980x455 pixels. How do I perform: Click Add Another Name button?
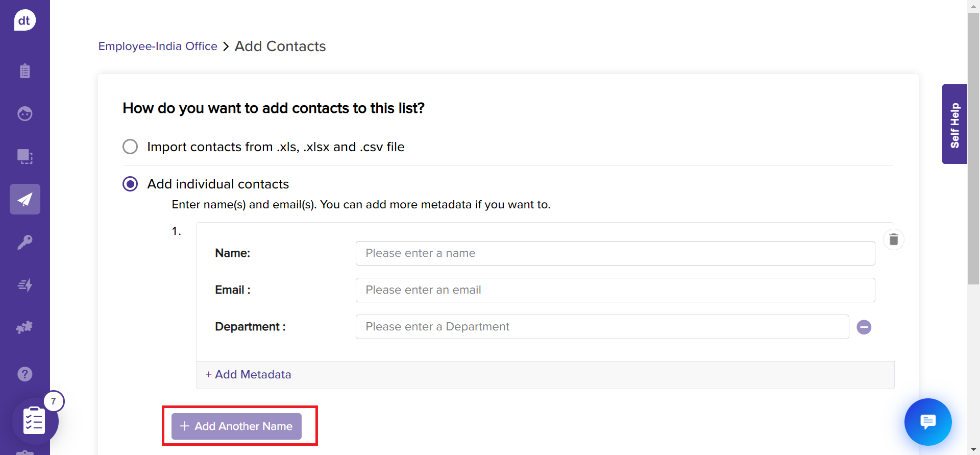[x=236, y=426]
